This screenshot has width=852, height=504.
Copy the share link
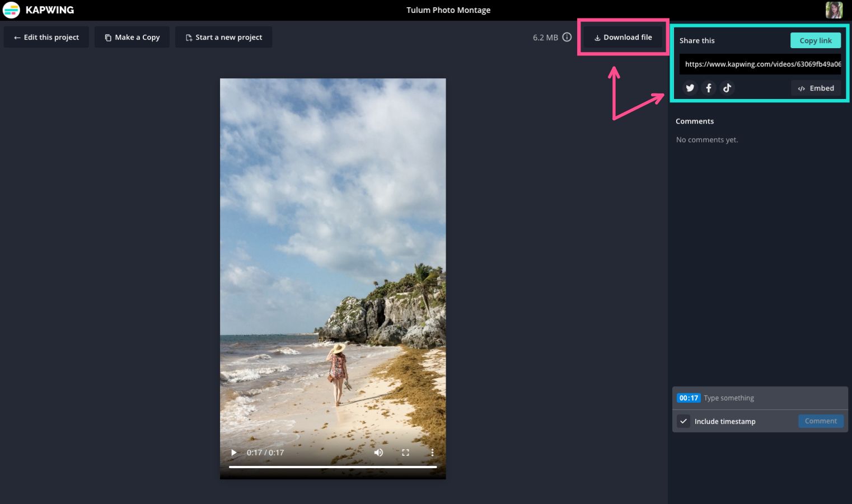[815, 40]
